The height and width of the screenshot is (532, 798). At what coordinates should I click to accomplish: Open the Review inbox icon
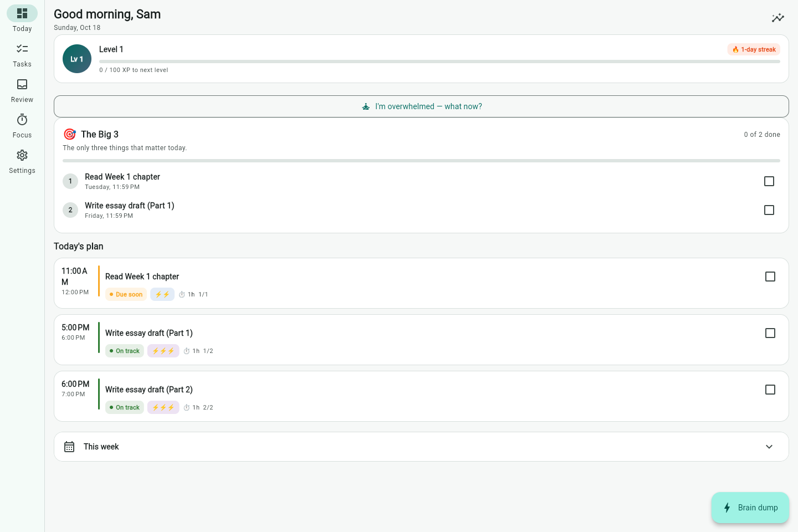click(x=22, y=84)
